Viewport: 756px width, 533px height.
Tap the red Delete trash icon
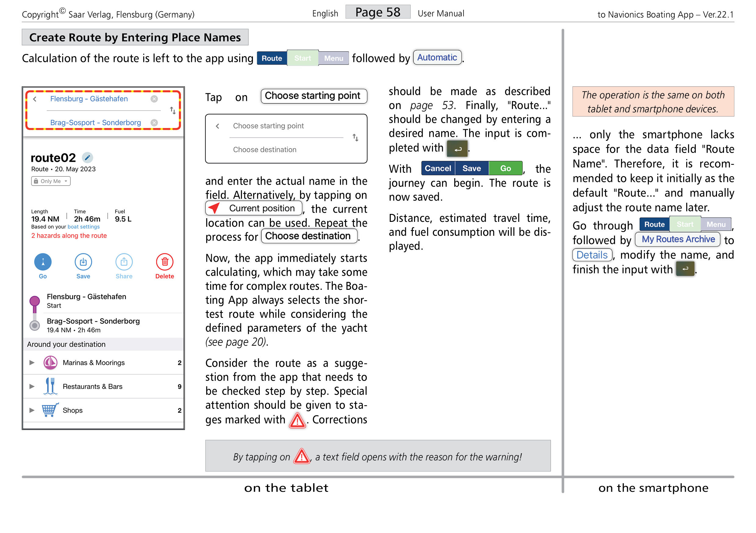(165, 262)
